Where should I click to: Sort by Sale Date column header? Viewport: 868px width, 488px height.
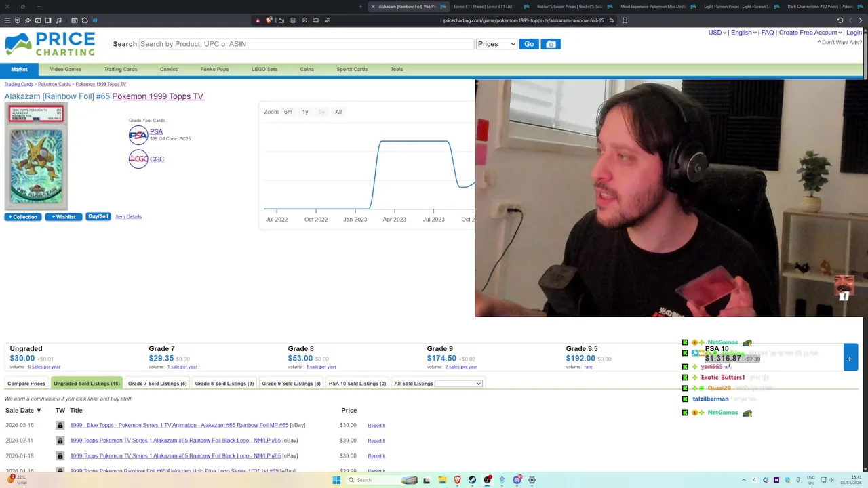click(23, 411)
